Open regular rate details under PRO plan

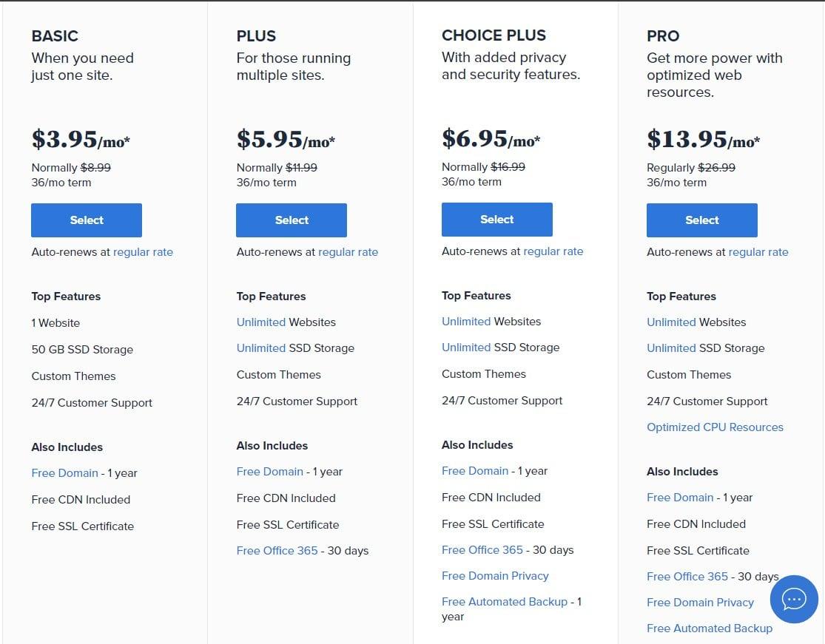point(758,251)
